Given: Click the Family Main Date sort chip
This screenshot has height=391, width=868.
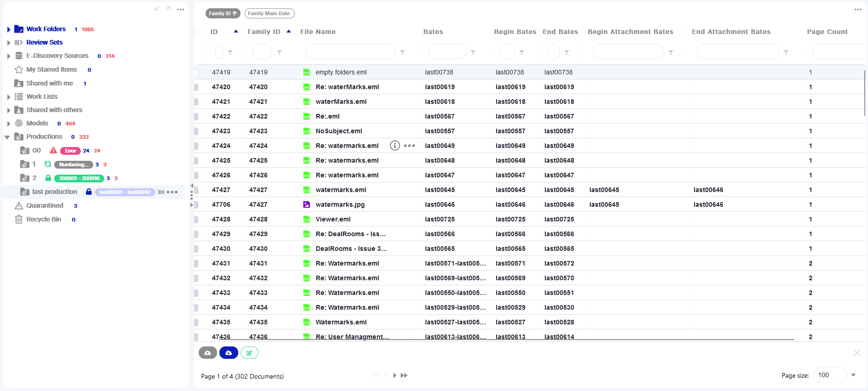Looking at the screenshot, I should (269, 13).
